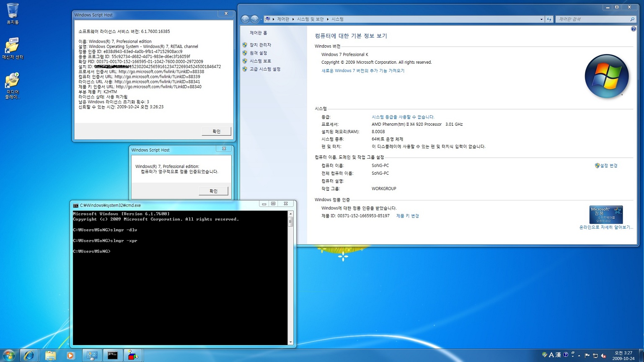The width and height of the screenshot is (644, 362).
Task: Switch to the Windows Script Host taskbar button
Action: pyautogui.click(x=133, y=355)
